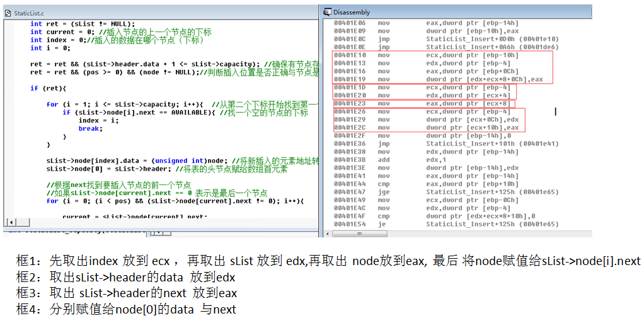The image size is (644, 328).
Task: Click code line 'int index = 0;'
Action: (59, 40)
